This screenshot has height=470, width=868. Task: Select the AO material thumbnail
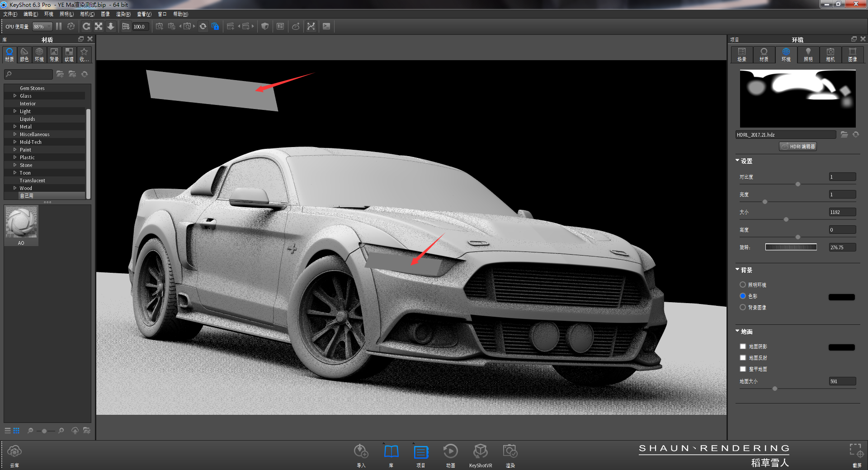(x=21, y=223)
